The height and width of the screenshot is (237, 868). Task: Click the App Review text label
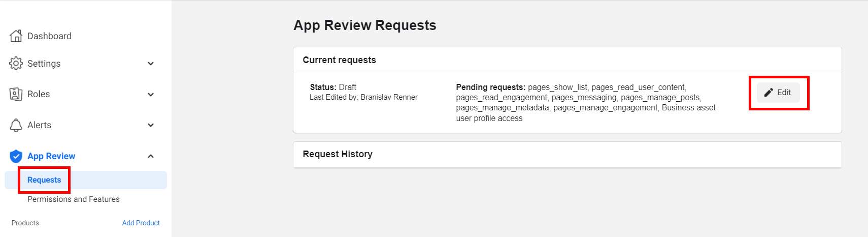point(51,156)
